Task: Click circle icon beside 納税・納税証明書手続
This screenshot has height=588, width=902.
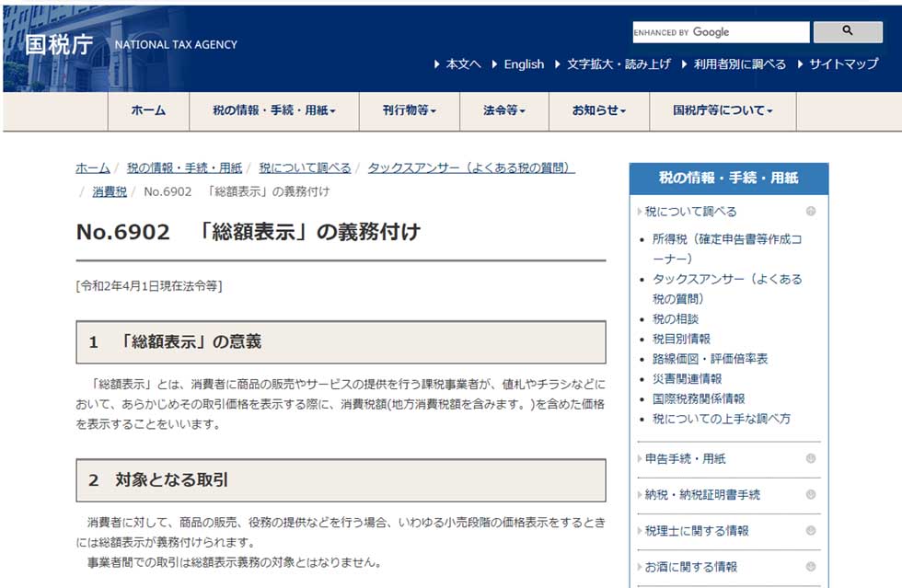Action: tap(811, 495)
